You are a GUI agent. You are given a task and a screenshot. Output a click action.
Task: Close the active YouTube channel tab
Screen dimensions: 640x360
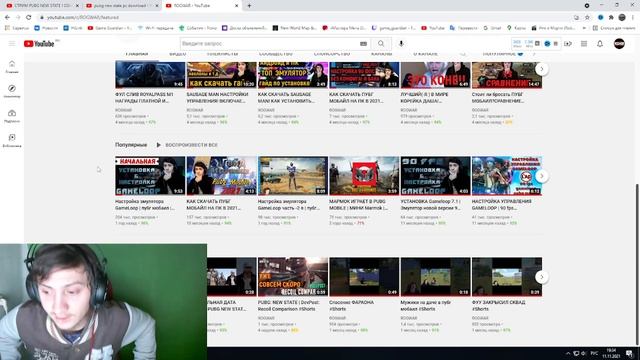236,6
